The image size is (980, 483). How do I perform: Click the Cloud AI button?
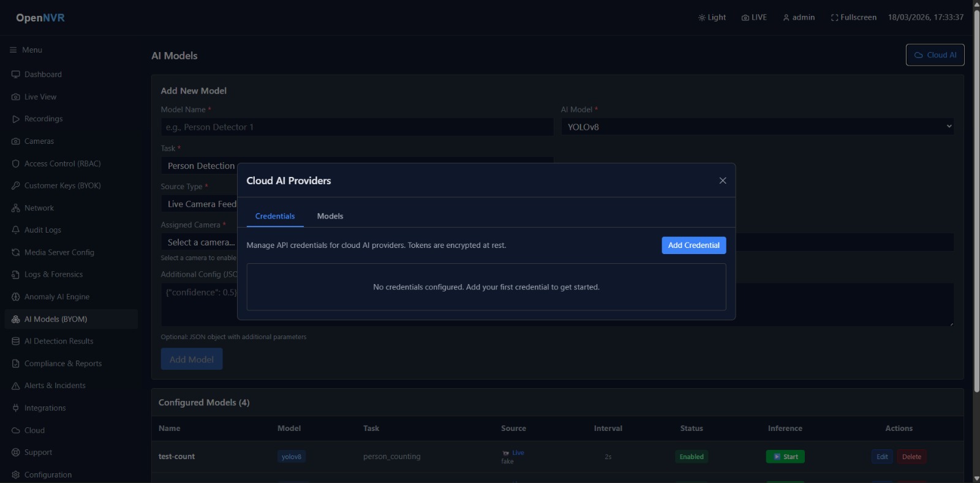tap(935, 55)
